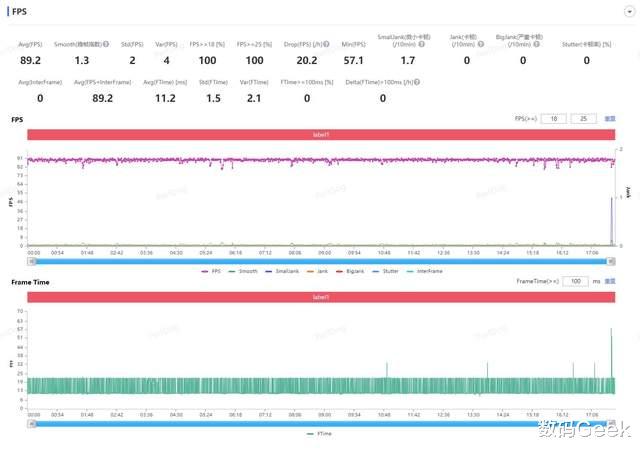Click the FPS chart range slider right handle
The height and width of the screenshot is (450, 640).
[x=611, y=261]
